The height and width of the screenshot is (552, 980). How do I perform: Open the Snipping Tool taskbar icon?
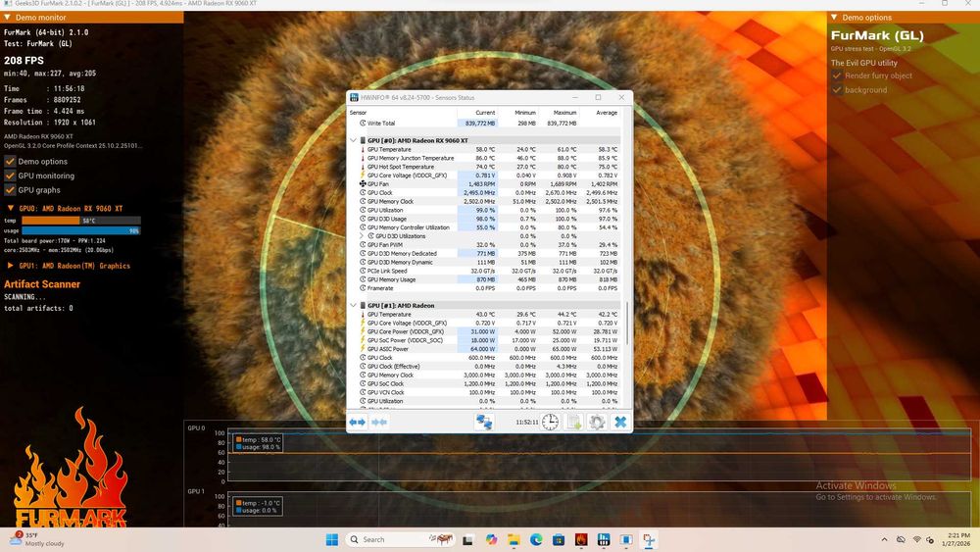coord(649,539)
